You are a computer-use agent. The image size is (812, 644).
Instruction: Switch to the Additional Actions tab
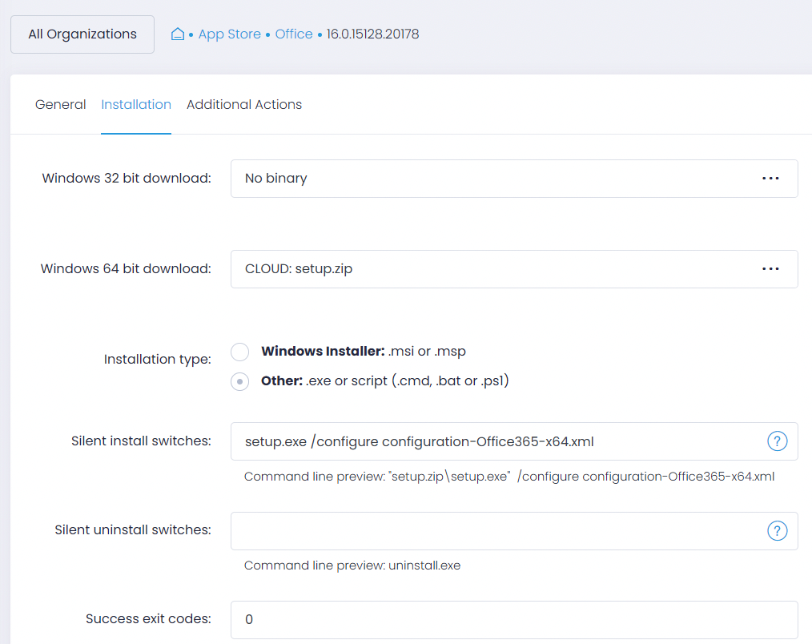pos(243,104)
